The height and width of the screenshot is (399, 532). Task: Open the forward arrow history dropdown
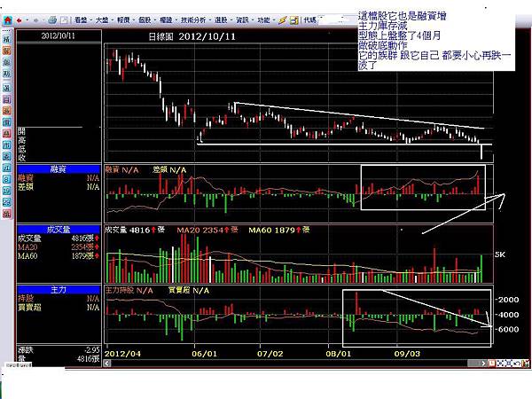tap(43, 20)
